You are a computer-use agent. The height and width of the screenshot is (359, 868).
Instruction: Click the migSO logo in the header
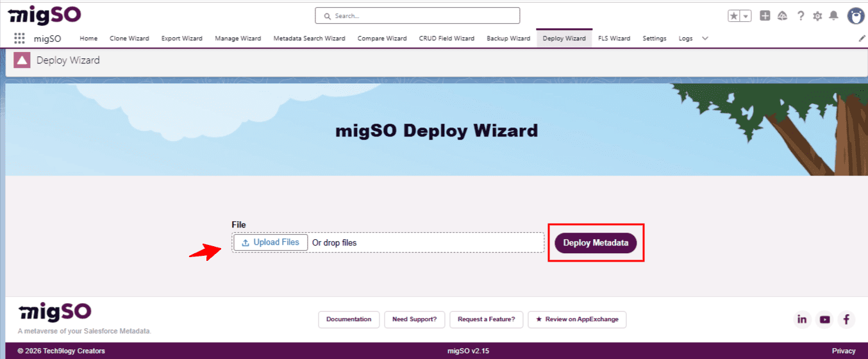click(x=44, y=15)
